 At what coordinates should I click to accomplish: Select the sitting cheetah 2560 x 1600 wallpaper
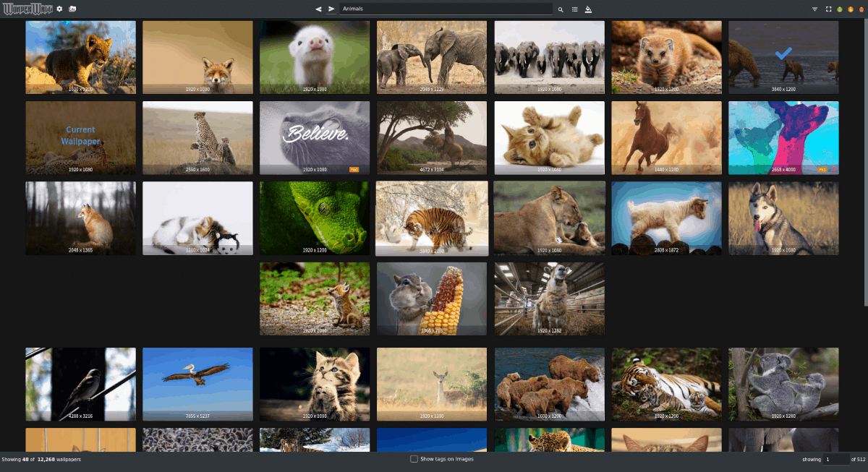point(197,137)
